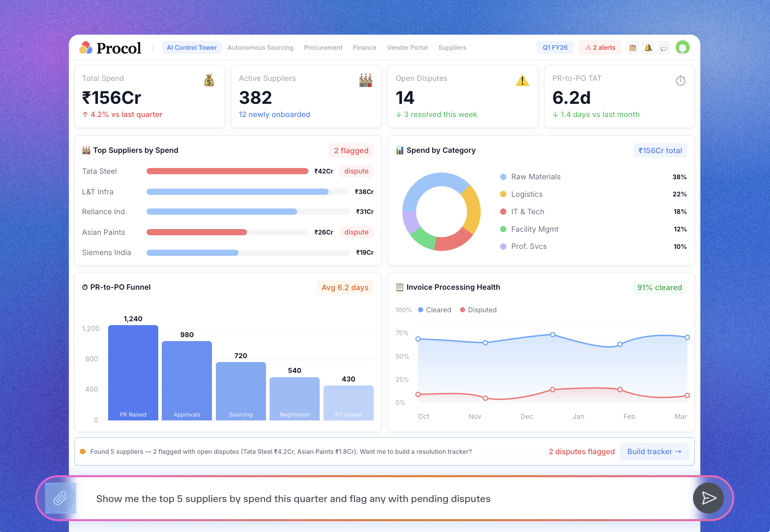
Task: Click the paperclip attachment icon
Action: click(x=60, y=498)
